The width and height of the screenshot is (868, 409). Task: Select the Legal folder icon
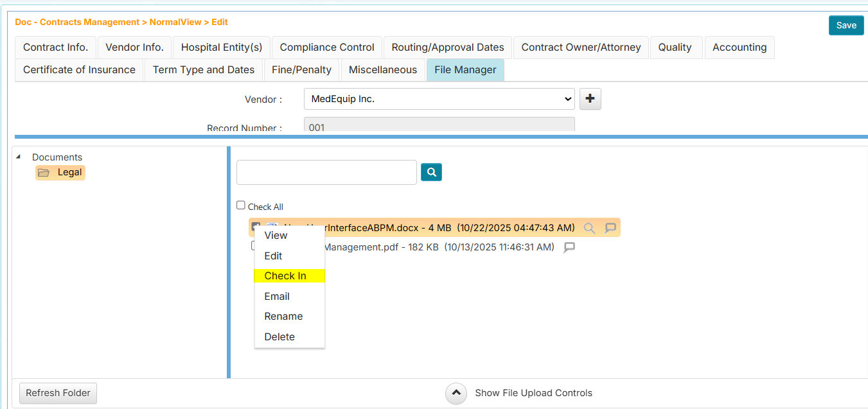(x=44, y=172)
